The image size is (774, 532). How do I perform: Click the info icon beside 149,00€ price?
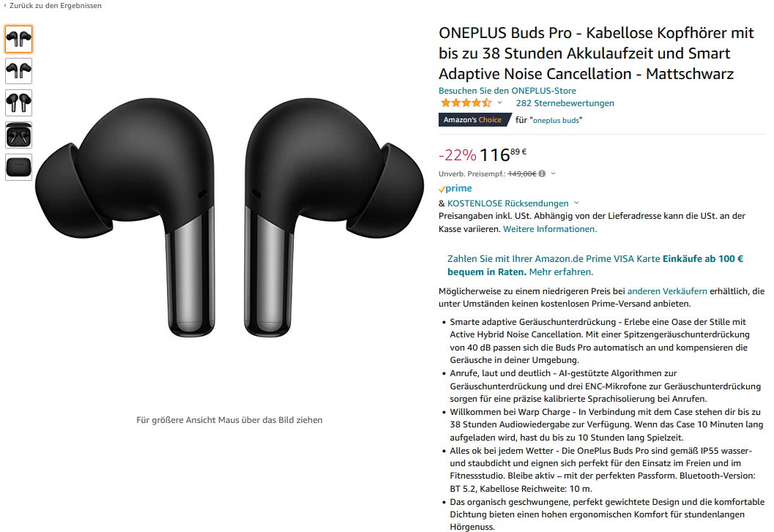click(542, 173)
